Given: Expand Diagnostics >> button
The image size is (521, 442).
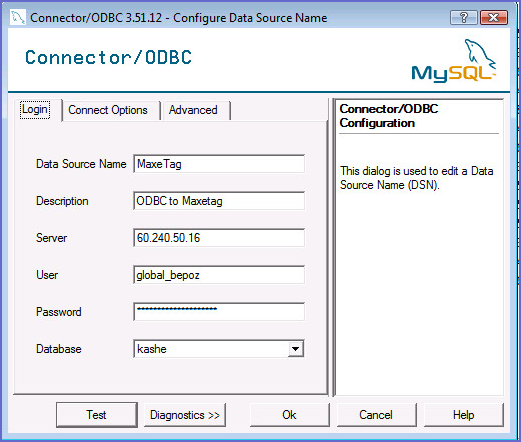Looking at the screenshot, I should [185, 415].
